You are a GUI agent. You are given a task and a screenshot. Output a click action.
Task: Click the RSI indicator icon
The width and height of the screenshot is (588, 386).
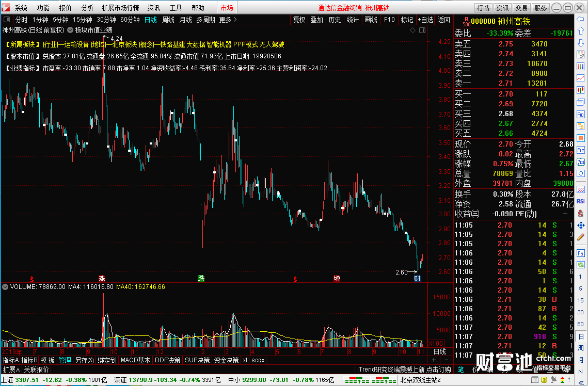tap(580, 201)
